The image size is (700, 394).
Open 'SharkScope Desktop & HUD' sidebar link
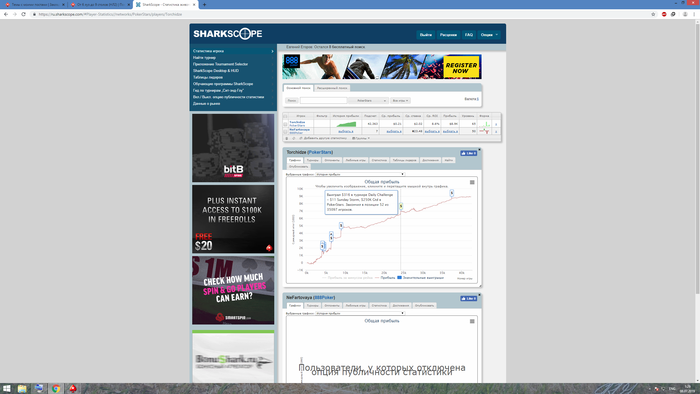coord(216,71)
